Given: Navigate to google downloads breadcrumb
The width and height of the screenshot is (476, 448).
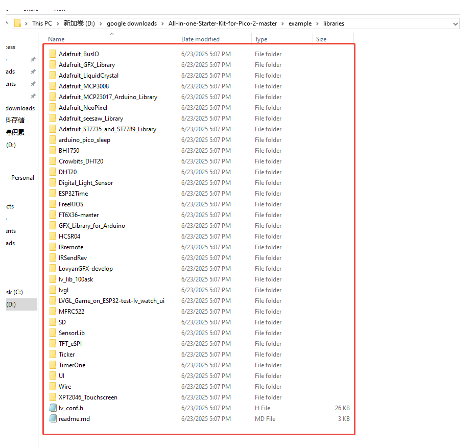Looking at the screenshot, I should pos(132,23).
